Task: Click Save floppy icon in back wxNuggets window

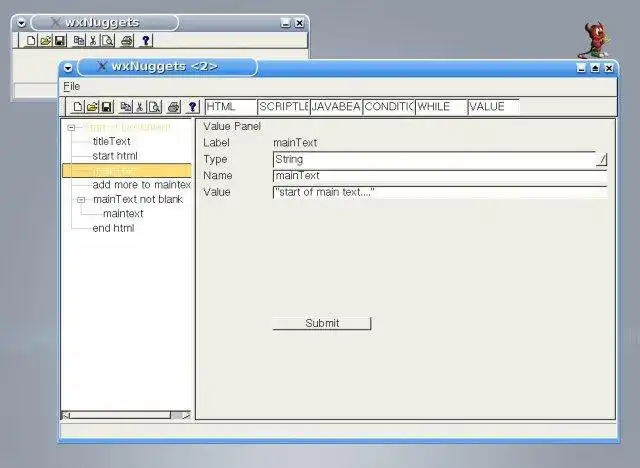Action: click(x=60, y=40)
